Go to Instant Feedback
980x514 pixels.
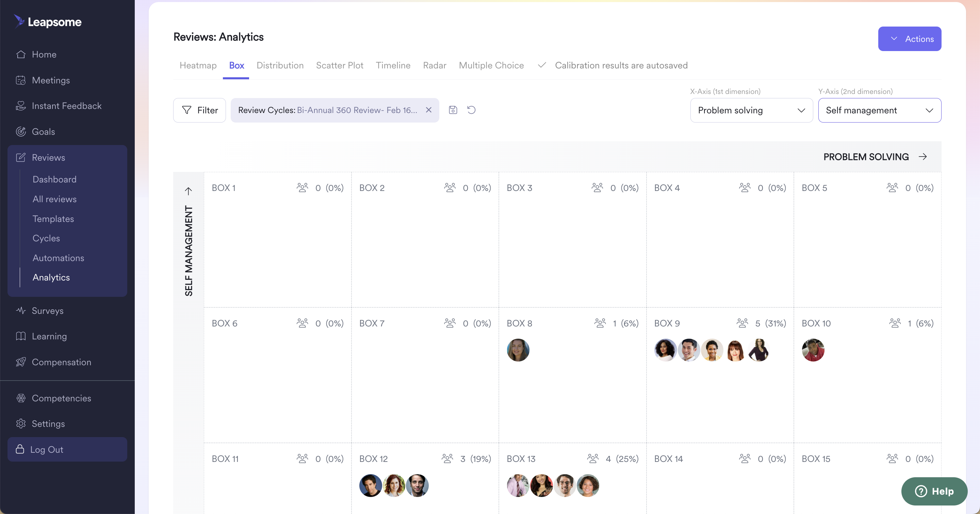coord(67,106)
